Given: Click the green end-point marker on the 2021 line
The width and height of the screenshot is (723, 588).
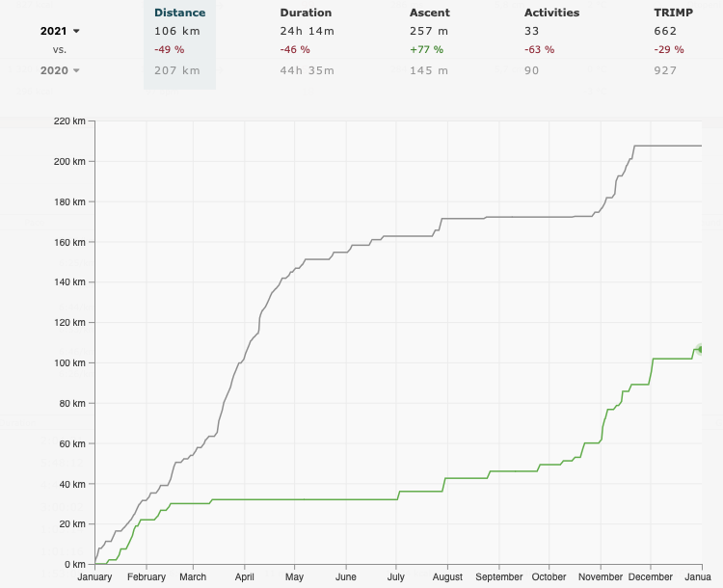Looking at the screenshot, I should click(x=699, y=349).
